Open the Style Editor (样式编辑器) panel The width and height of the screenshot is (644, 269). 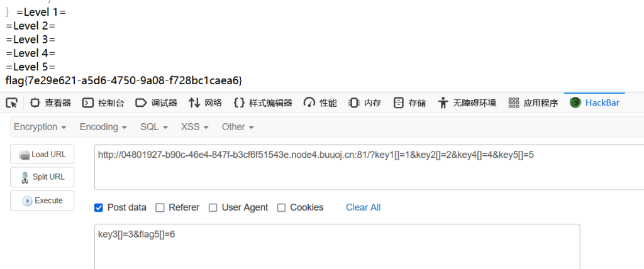[263, 102]
